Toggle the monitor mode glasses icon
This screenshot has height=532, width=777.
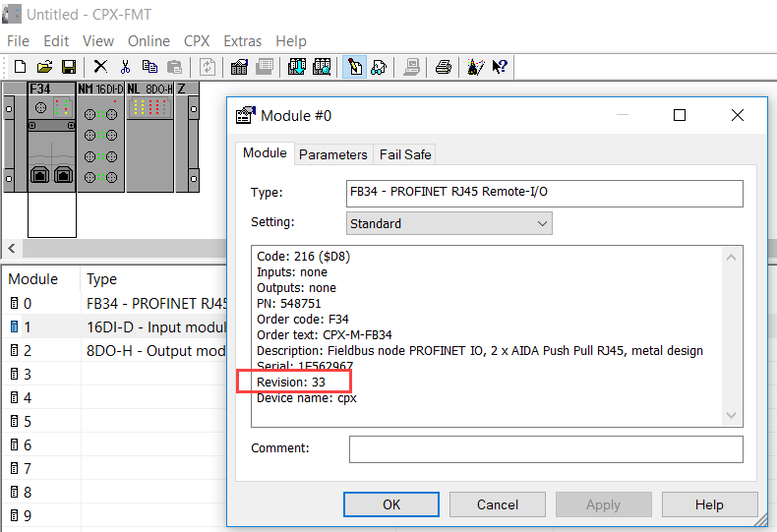coord(379,67)
